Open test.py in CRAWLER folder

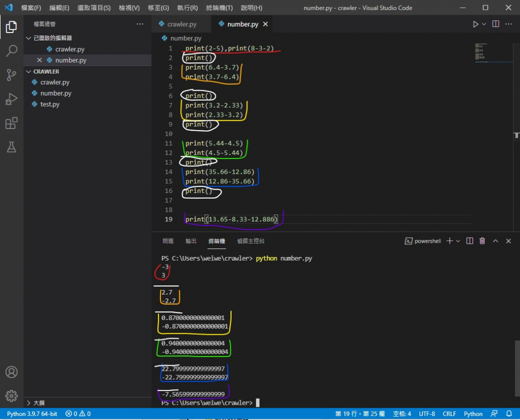[x=50, y=104]
